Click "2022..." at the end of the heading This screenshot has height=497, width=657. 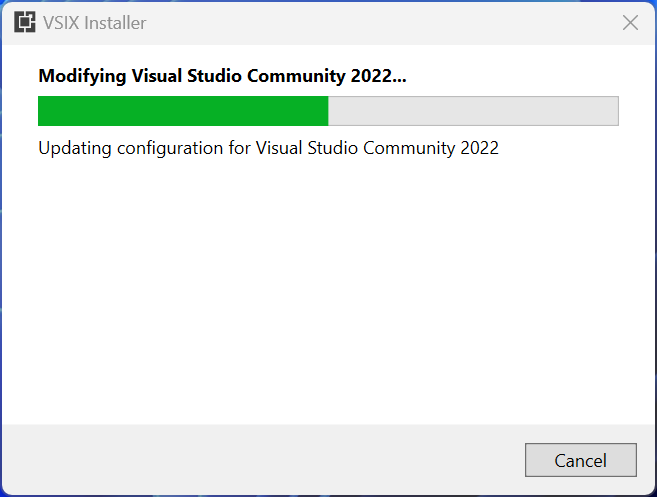379,76
